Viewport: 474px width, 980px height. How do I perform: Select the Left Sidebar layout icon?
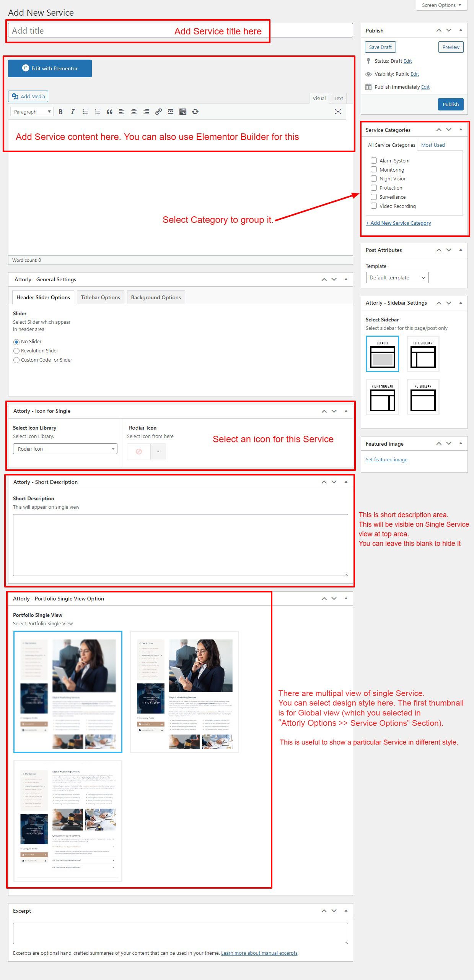click(x=423, y=354)
